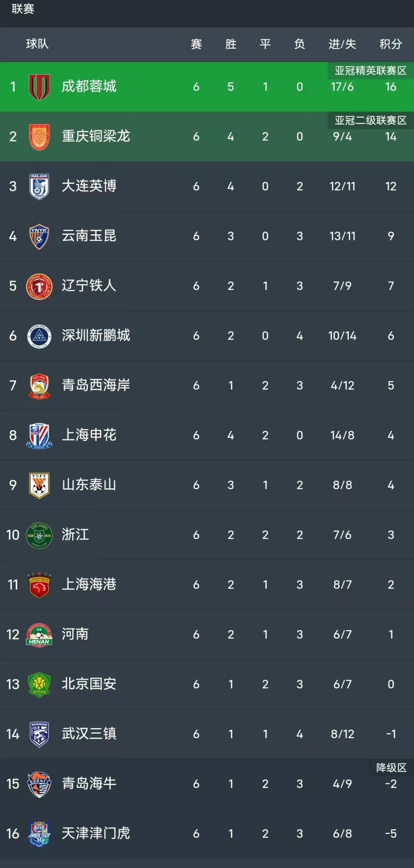Screen dimensions: 414x868
Task: Open the 青岛西海岸 team name link
Action: point(96,385)
